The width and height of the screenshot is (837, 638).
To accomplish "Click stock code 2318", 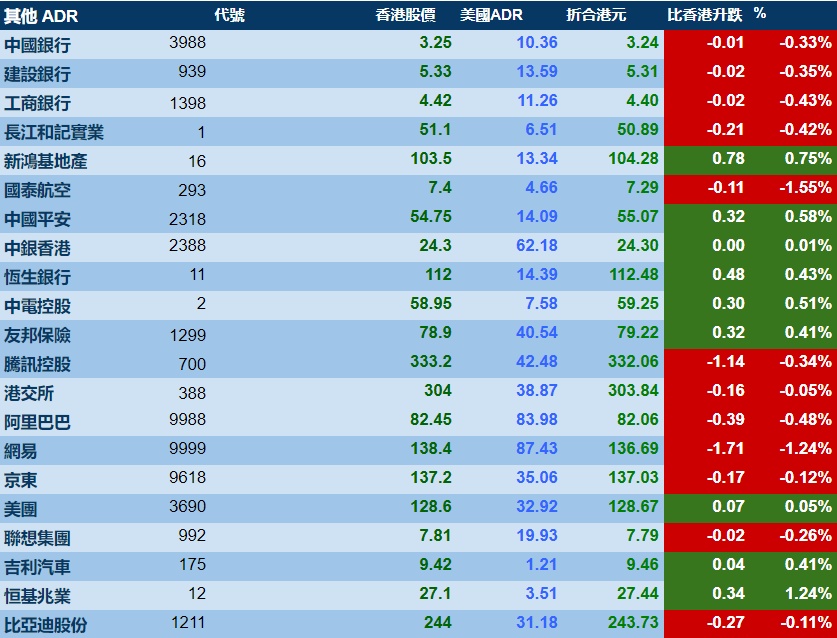I will 187,219.
